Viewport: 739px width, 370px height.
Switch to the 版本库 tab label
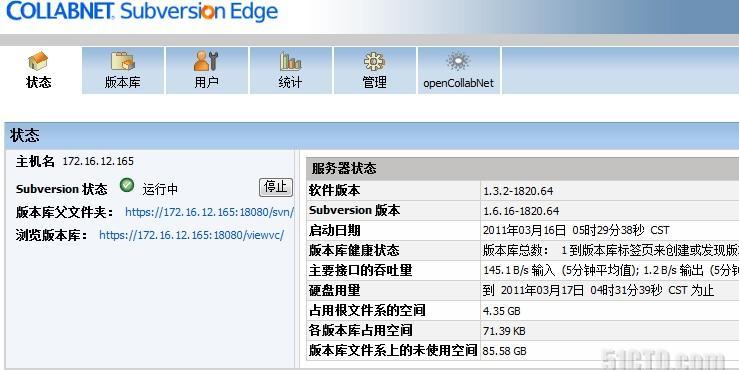click(x=123, y=82)
